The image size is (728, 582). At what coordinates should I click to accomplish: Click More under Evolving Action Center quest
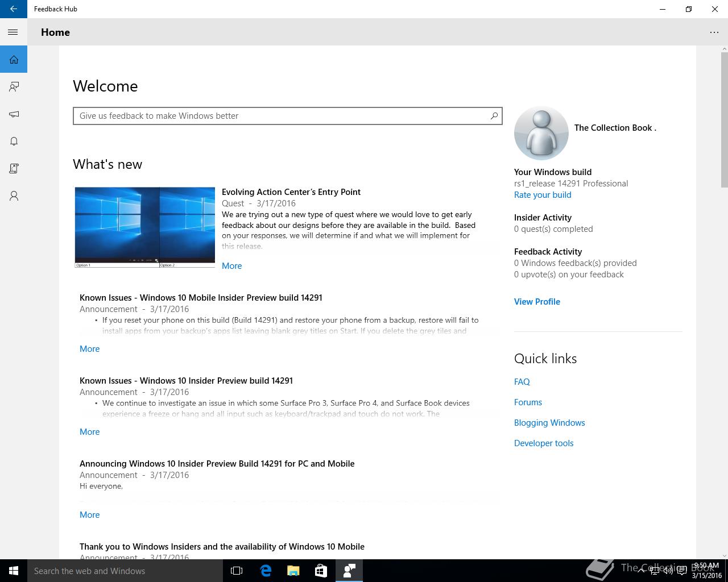[231, 266]
